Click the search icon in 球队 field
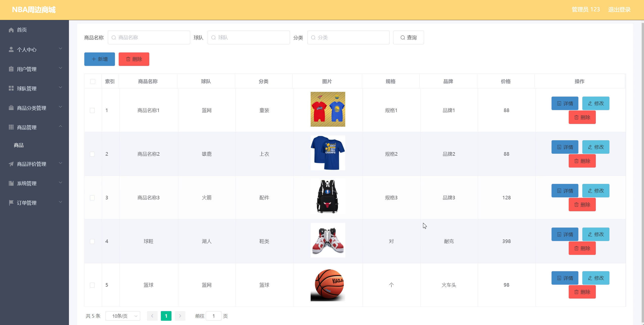 (x=213, y=38)
